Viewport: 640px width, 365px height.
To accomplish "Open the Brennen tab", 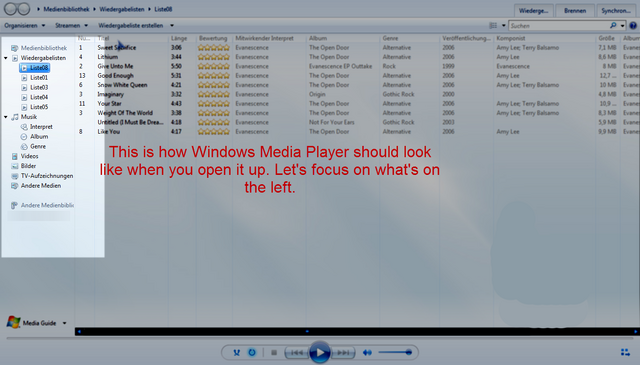I will (x=575, y=11).
